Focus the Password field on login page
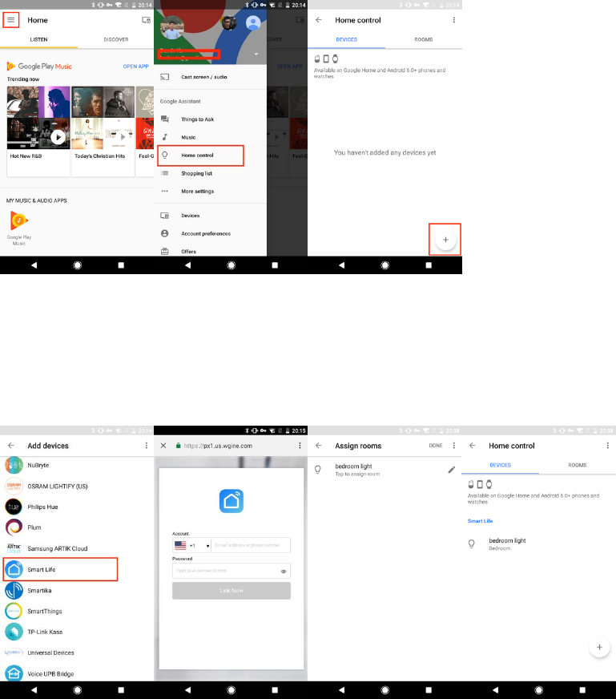Viewport: 616px width, 699px height. click(x=232, y=571)
